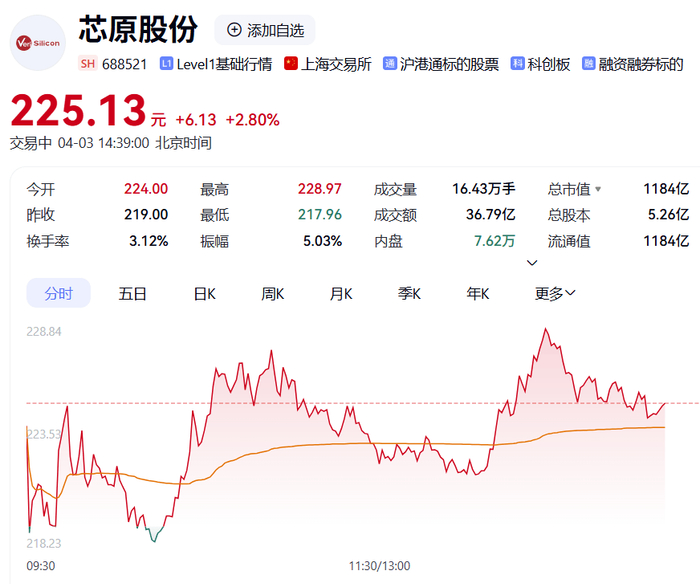This screenshot has width=700, height=584.
Task: Click the 09:30 time axis label
Action: coord(41,566)
